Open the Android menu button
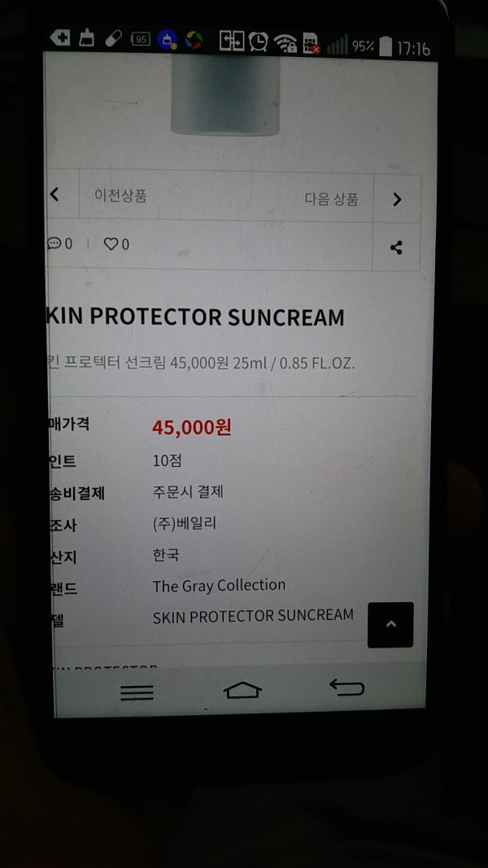Viewport: 488px width, 868px height. click(137, 692)
